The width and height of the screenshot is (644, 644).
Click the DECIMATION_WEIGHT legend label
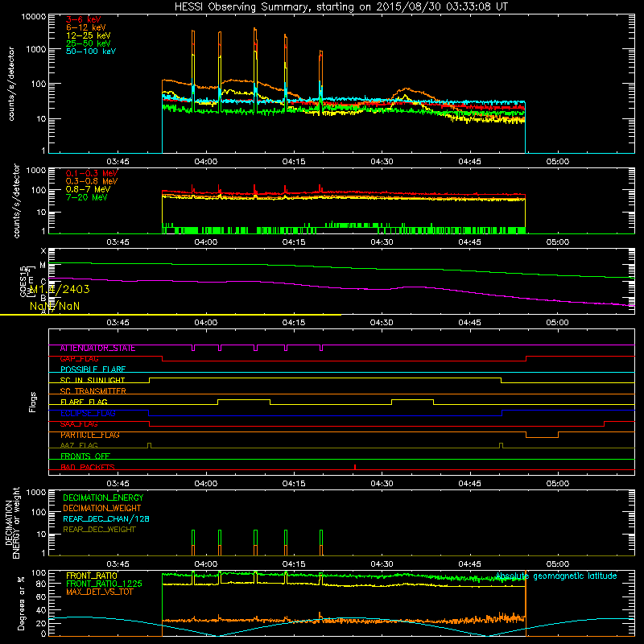[x=102, y=508]
